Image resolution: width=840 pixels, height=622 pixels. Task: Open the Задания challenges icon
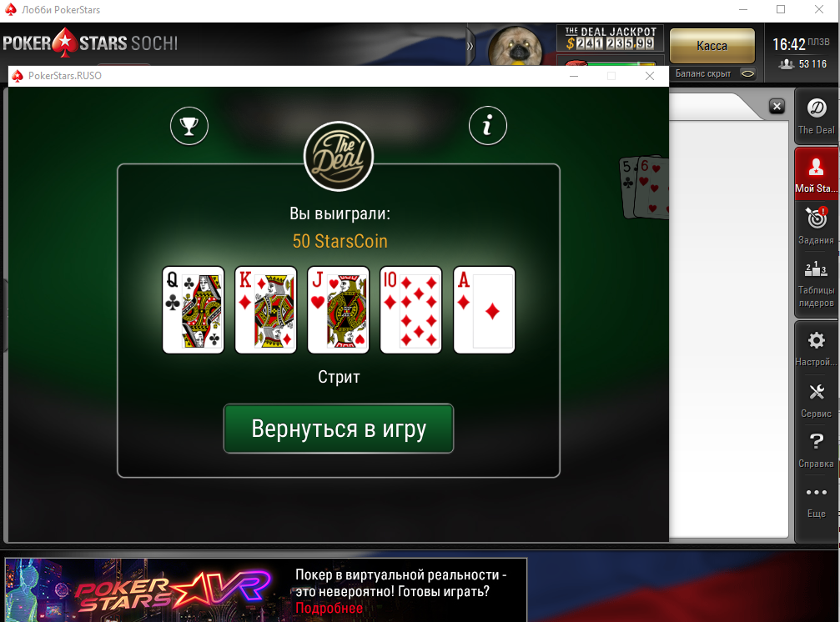point(816,226)
